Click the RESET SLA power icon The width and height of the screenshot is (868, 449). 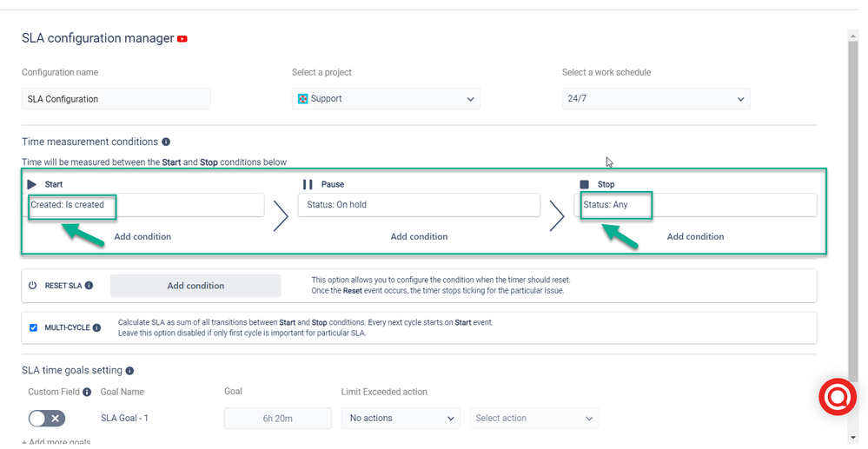pos(33,286)
